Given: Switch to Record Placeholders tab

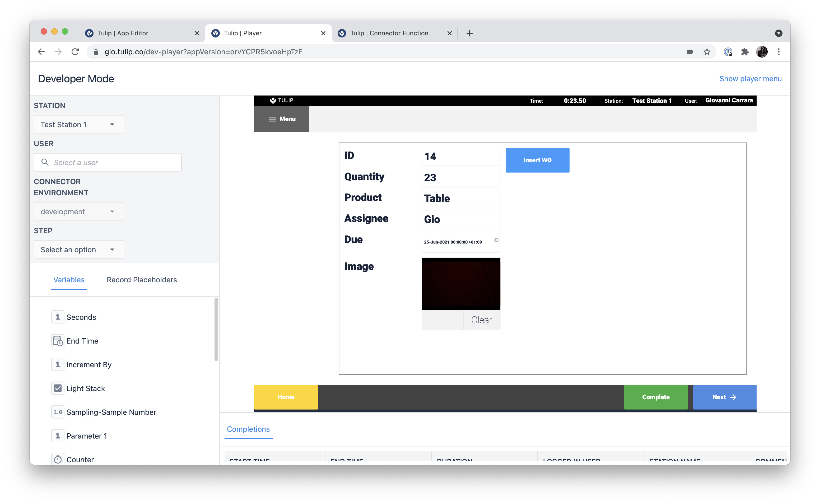Looking at the screenshot, I should click(x=141, y=280).
